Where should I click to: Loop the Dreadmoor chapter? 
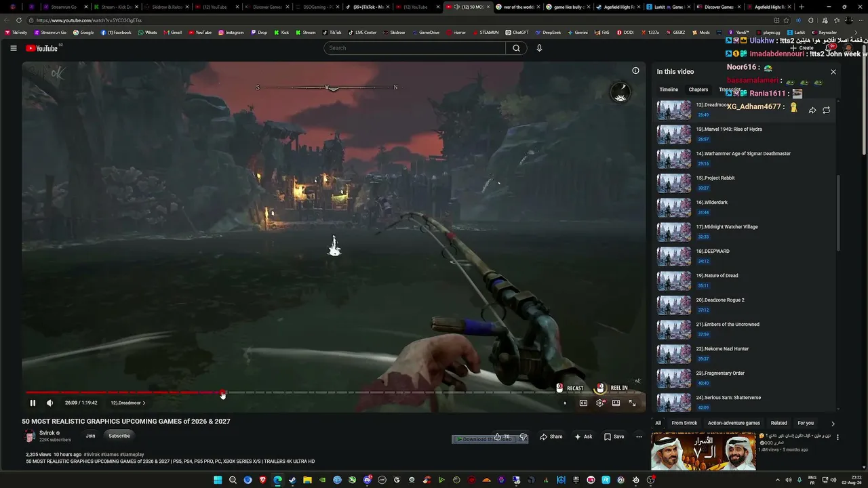tap(826, 110)
